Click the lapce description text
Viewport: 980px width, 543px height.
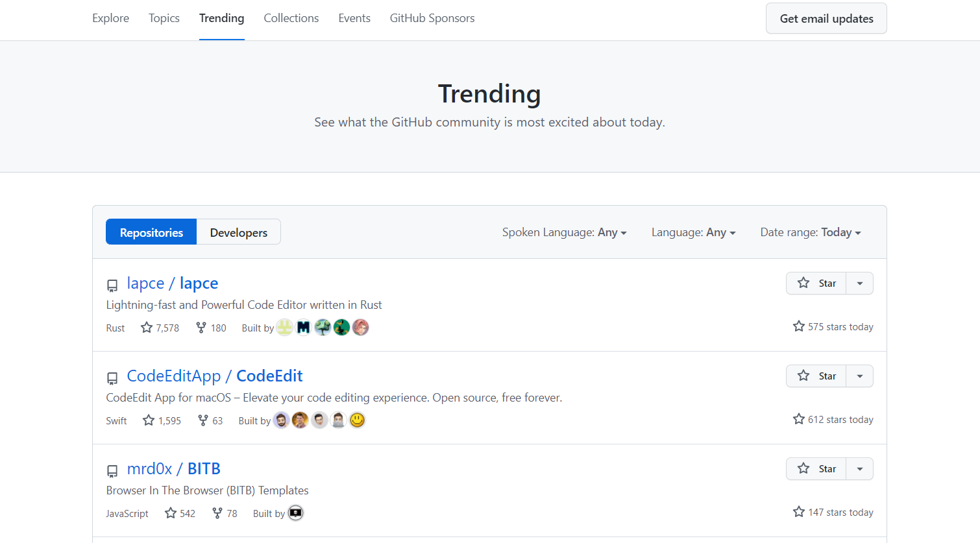[x=244, y=304]
